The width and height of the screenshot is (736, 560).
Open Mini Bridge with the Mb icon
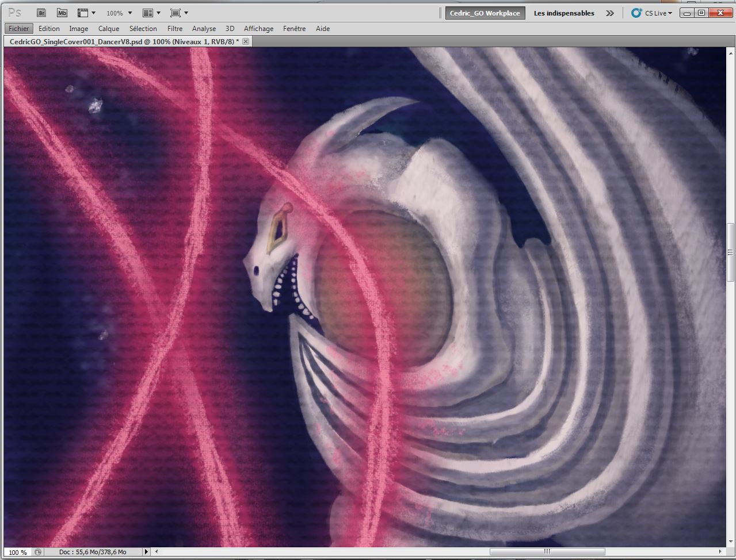[x=62, y=13]
